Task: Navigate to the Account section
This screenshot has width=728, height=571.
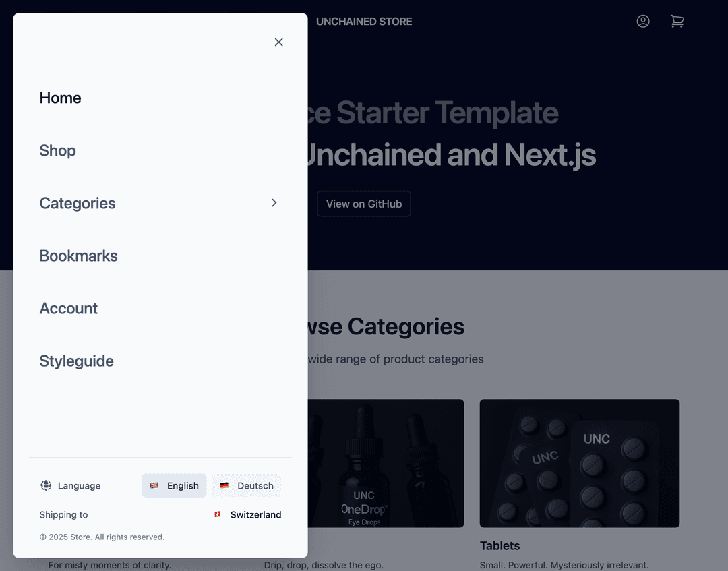Action: [x=68, y=308]
